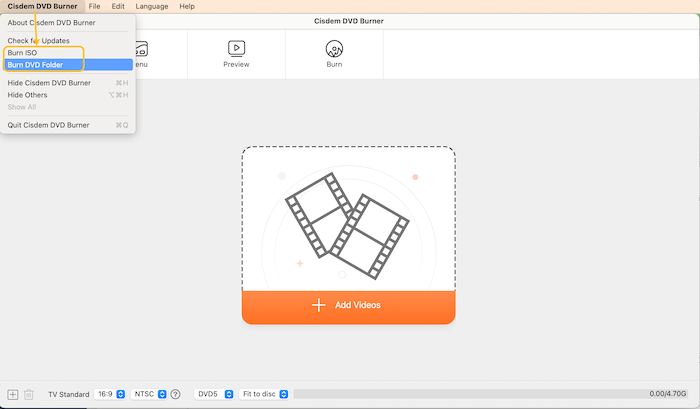The width and height of the screenshot is (700, 409).
Task: Click the TV Standard label
Action: click(69, 395)
